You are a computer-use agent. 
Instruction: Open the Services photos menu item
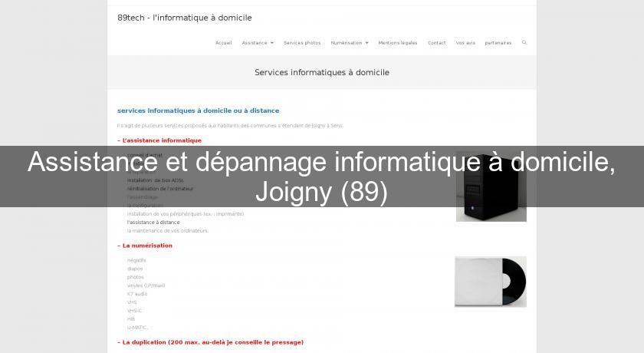pyautogui.click(x=302, y=43)
